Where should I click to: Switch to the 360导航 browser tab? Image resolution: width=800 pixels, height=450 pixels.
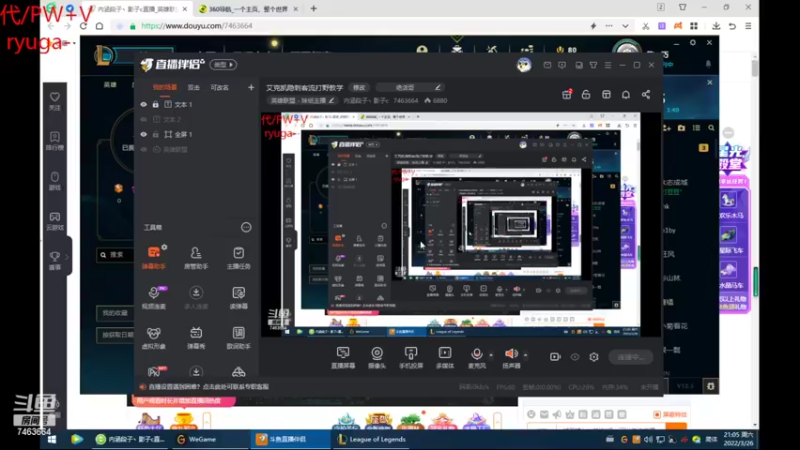coord(247,9)
